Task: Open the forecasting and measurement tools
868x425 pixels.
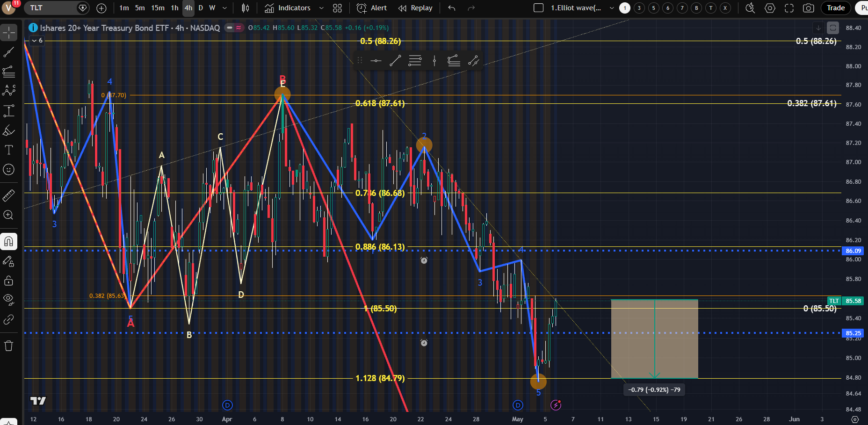Action: [9, 111]
